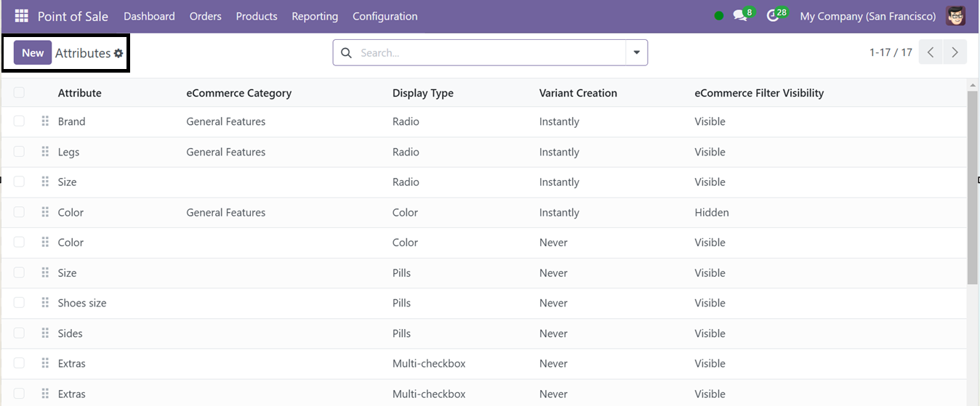Open the Reporting menu

point(315,16)
